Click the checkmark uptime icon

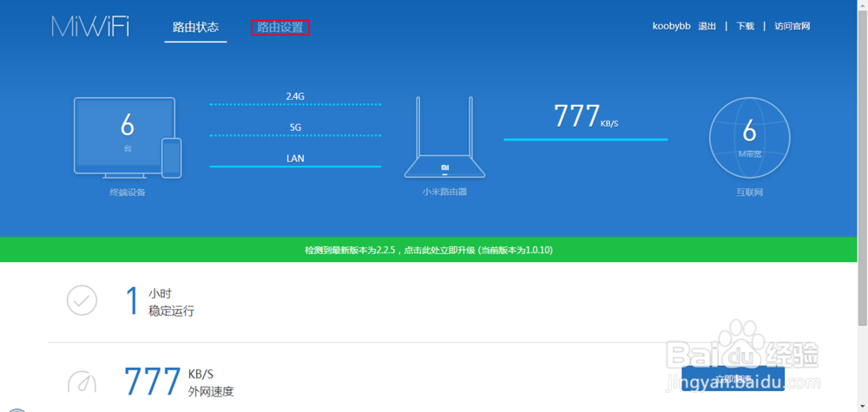(82, 301)
